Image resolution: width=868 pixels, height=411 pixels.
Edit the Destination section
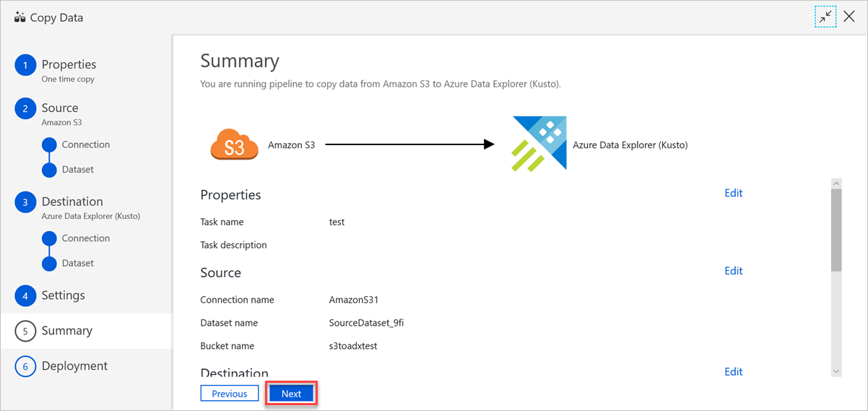734,372
